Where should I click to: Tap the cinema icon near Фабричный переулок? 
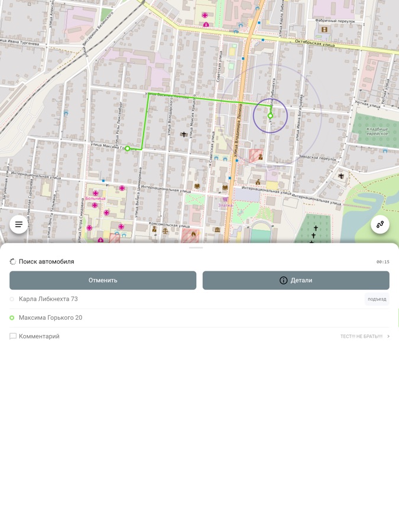pos(324,30)
